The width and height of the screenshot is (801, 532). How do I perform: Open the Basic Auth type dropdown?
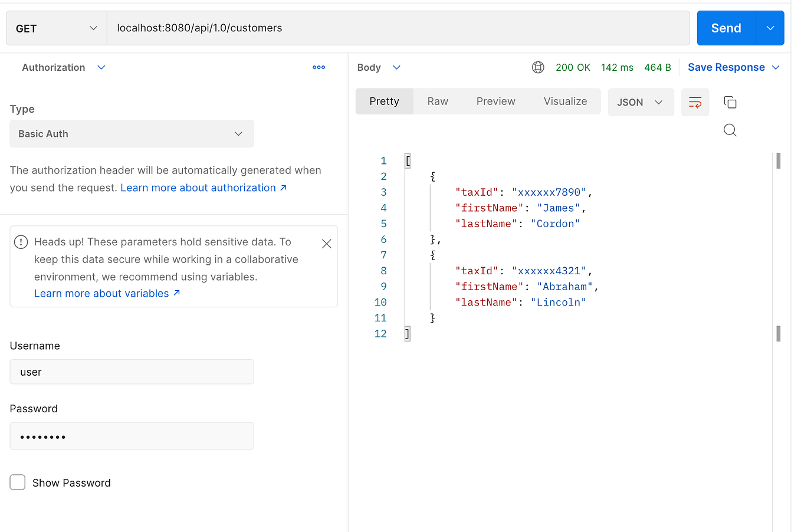click(x=132, y=134)
